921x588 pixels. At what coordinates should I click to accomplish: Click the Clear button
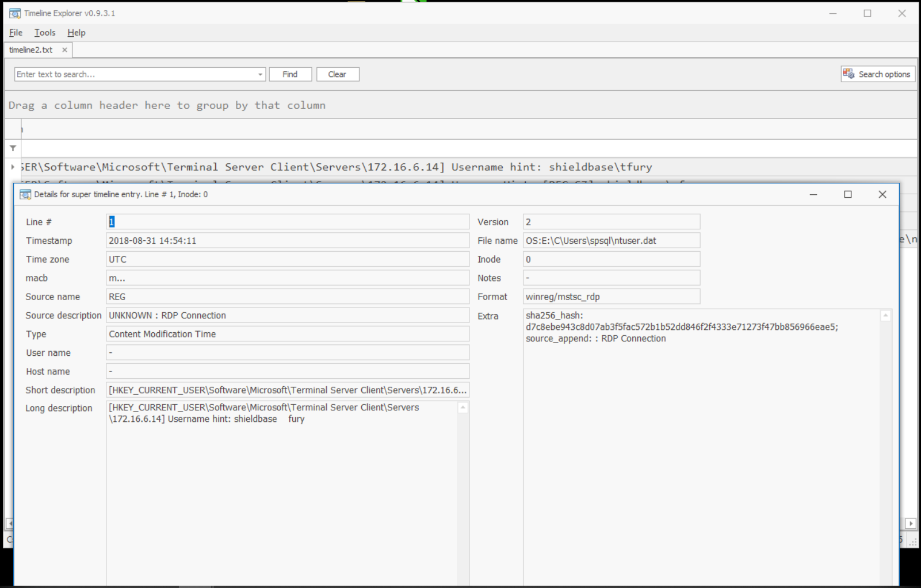338,74
